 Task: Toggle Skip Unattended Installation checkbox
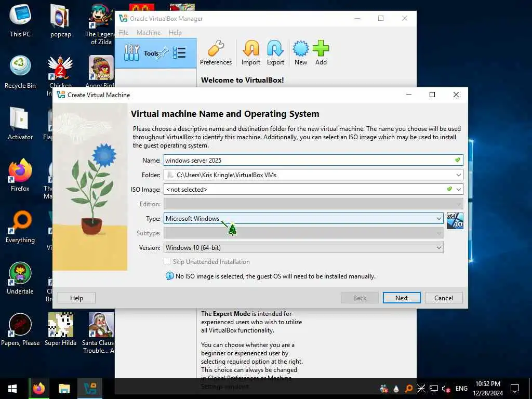point(167,261)
